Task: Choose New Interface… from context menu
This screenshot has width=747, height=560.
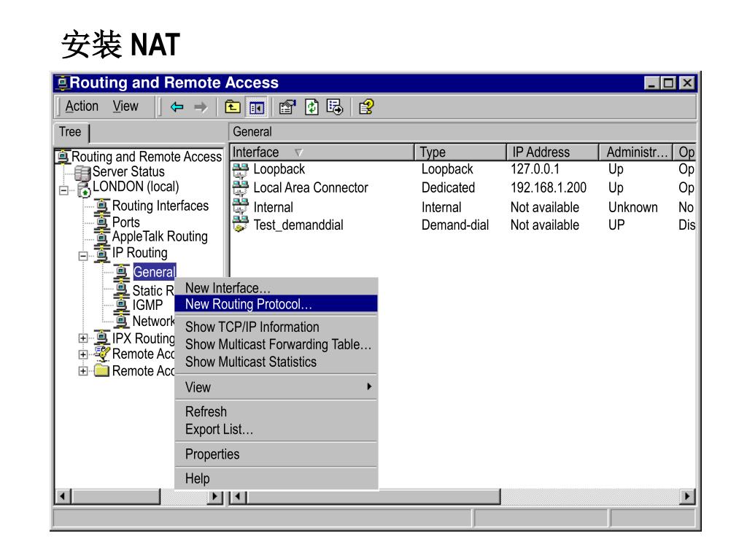Action: (276, 287)
